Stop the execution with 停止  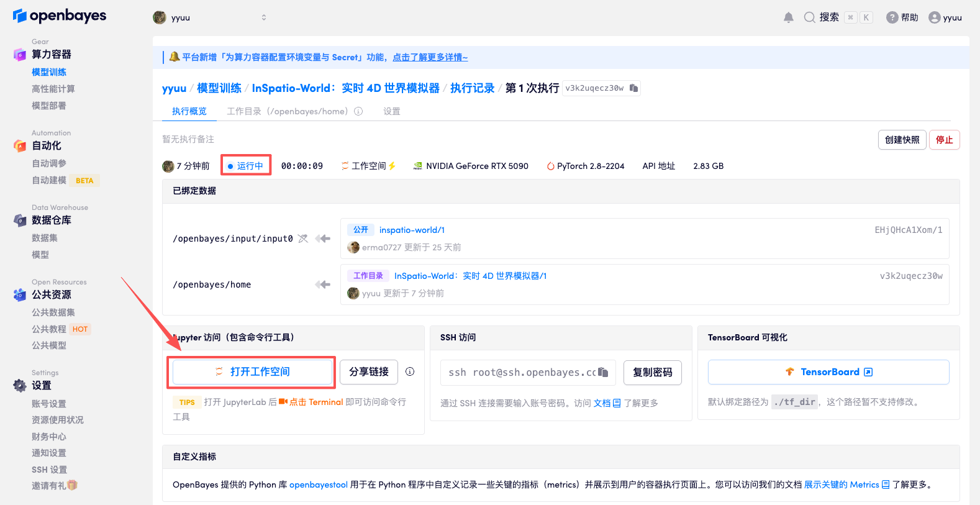(945, 140)
